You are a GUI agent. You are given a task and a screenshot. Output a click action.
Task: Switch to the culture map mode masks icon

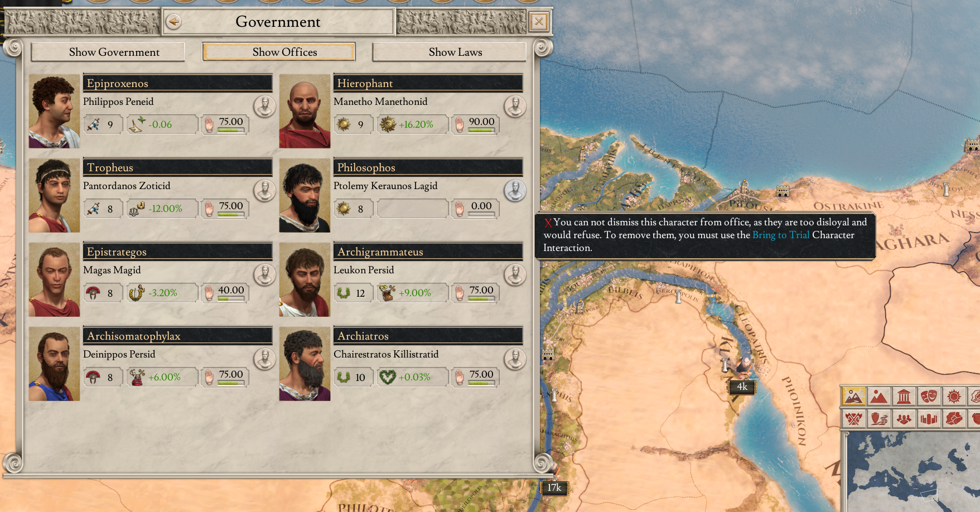tap(929, 397)
